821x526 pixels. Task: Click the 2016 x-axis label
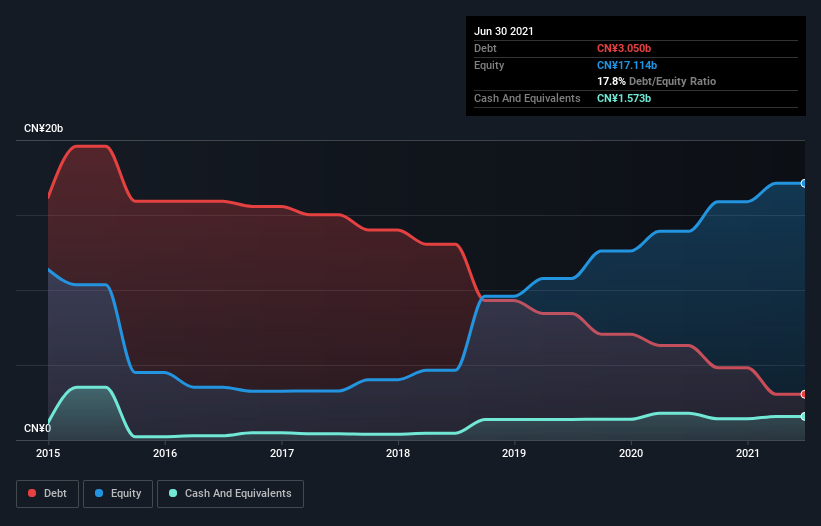pos(165,453)
